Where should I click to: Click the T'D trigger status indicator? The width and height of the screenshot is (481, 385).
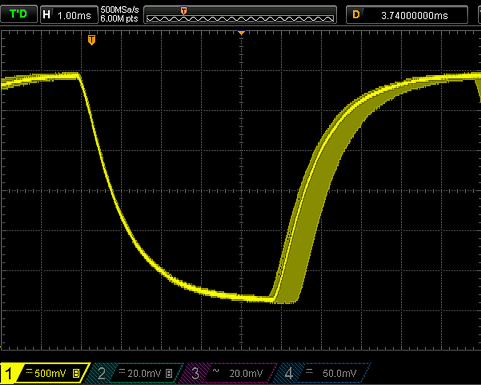pos(18,14)
